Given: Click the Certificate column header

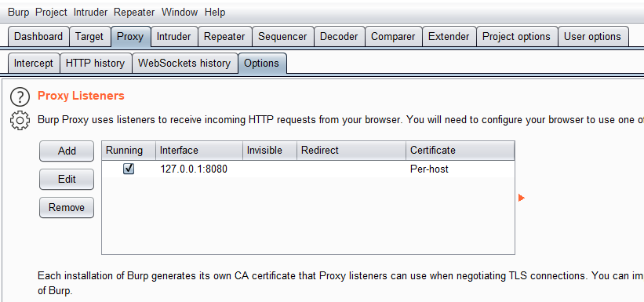Looking at the screenshot, I should pos(460,151).
